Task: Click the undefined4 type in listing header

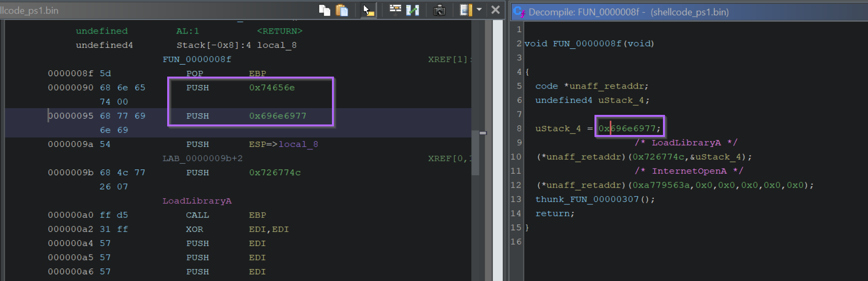Action: coord(104,45)
